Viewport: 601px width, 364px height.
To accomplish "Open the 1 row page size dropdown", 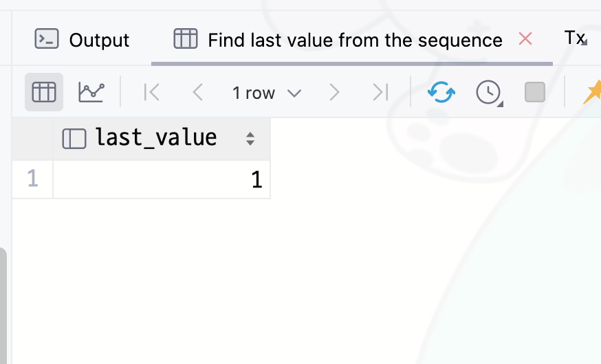I will 267,93.
